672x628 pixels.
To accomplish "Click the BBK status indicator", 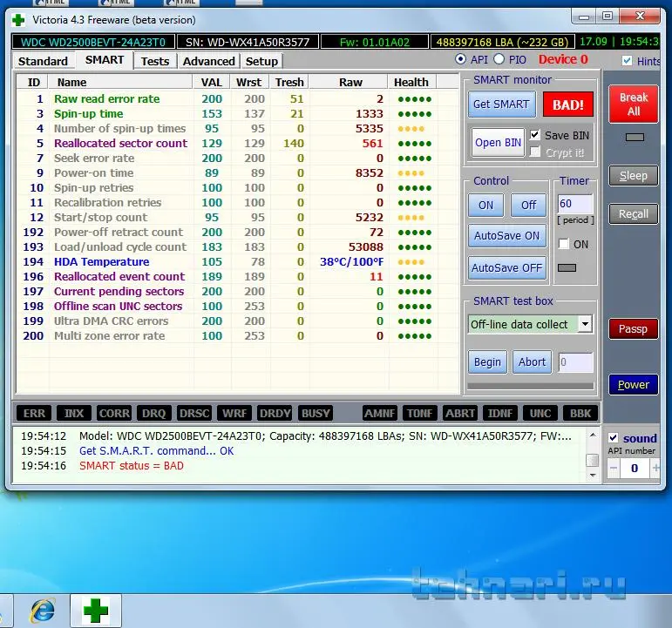I will (580, 414).
